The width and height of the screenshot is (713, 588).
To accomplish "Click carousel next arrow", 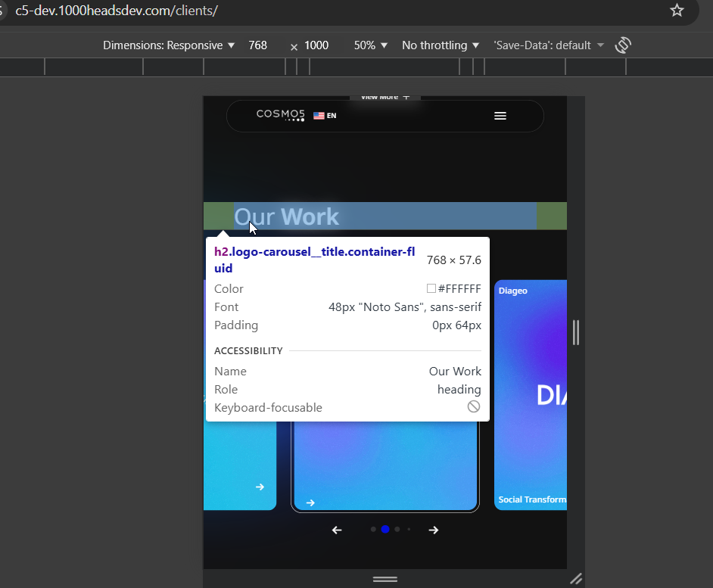I will pos(434,530).
